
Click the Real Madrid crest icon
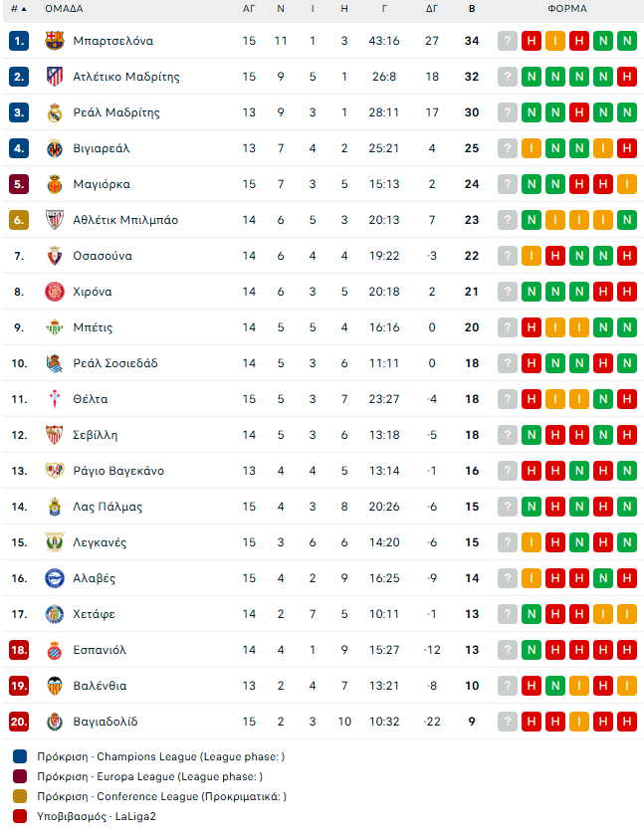click(x=54, y=112)
